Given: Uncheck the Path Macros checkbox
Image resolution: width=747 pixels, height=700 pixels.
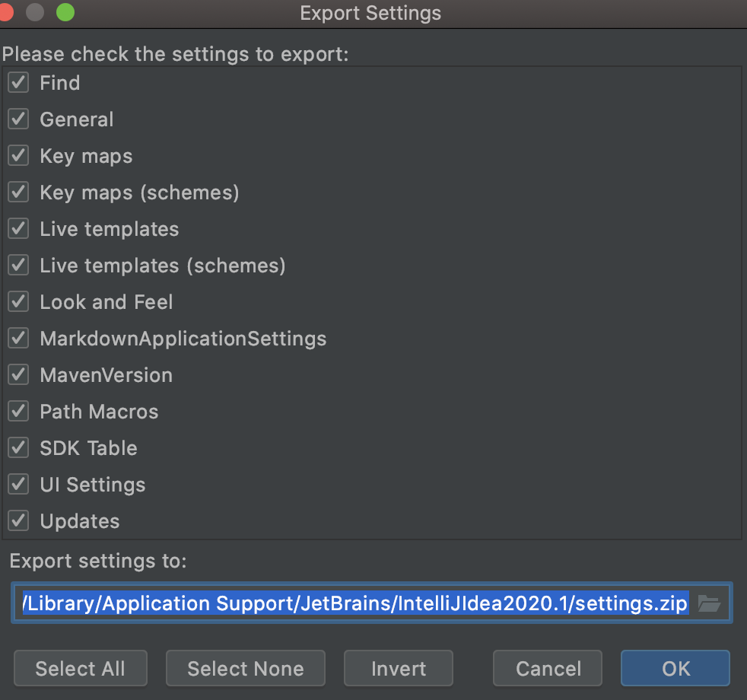Looking at the screenshot, I should (18, 412).
